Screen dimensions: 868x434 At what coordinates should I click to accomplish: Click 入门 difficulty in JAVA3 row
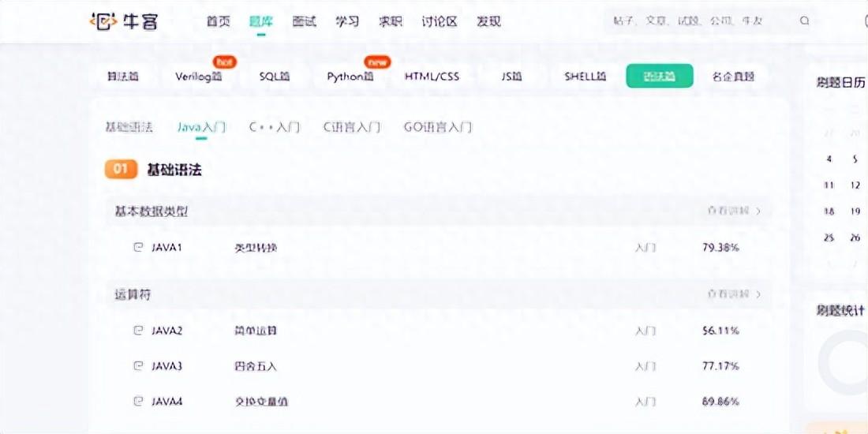point(645,366)
